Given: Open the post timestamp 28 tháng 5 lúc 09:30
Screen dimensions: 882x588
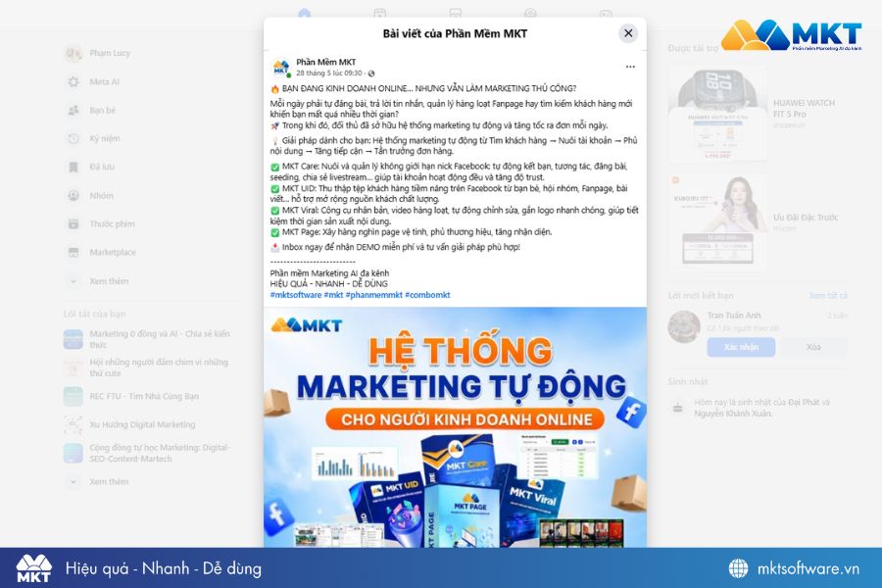Looking at the screenshot, I should 329,73.
